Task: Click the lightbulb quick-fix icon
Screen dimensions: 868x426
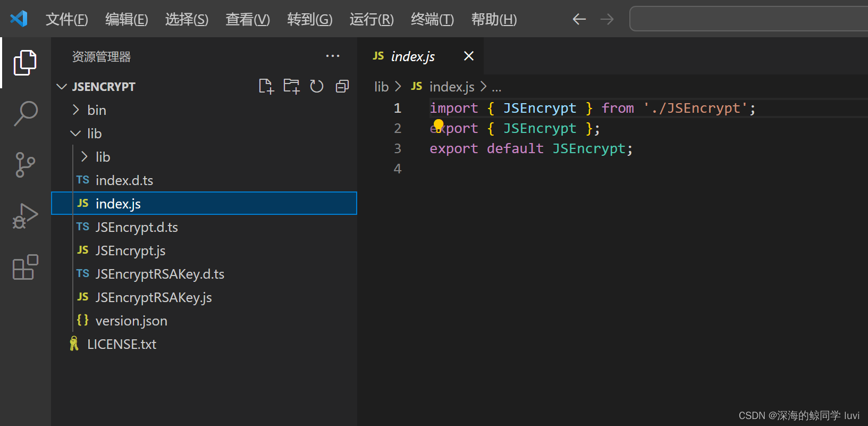Action: (438, 125)
